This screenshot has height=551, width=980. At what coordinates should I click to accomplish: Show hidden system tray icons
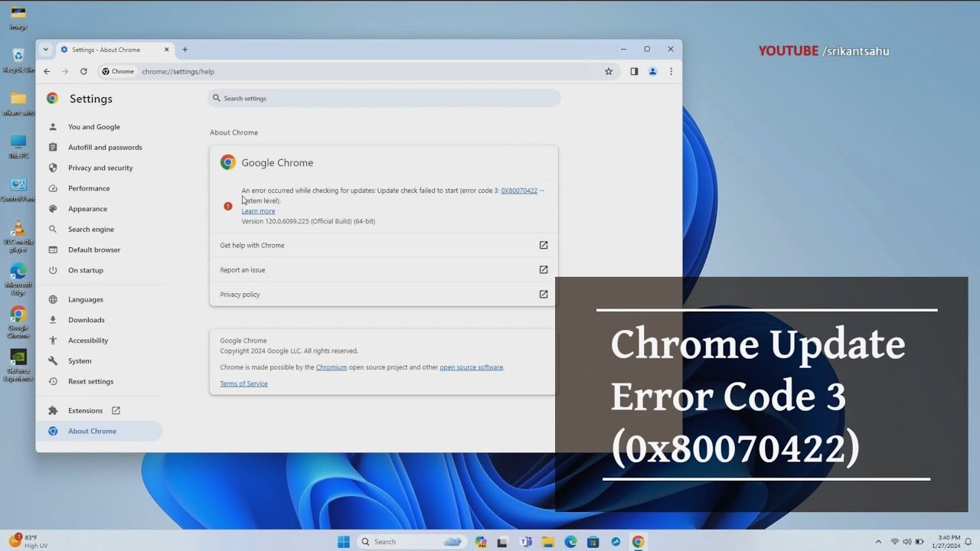tap(878, 542)
